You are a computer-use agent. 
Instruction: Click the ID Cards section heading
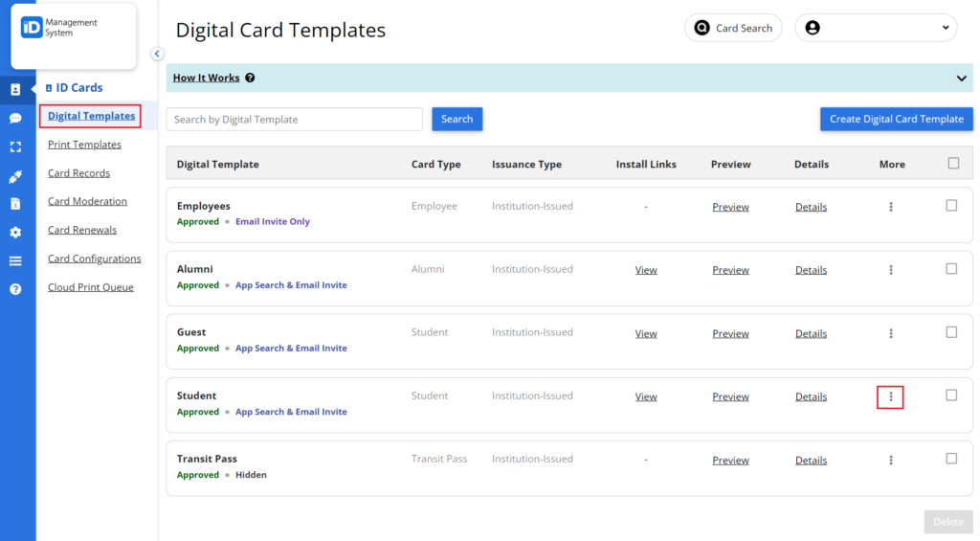tap(79, 88)
